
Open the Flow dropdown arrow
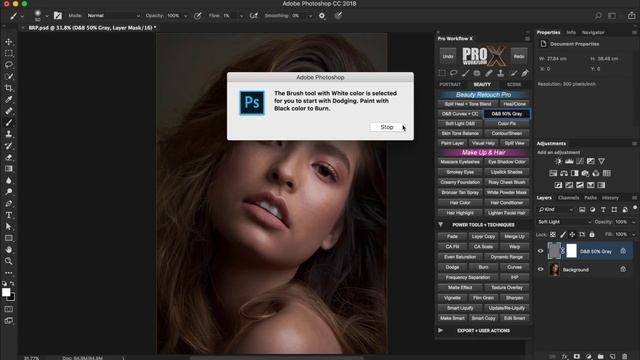[x=241, y=16]
